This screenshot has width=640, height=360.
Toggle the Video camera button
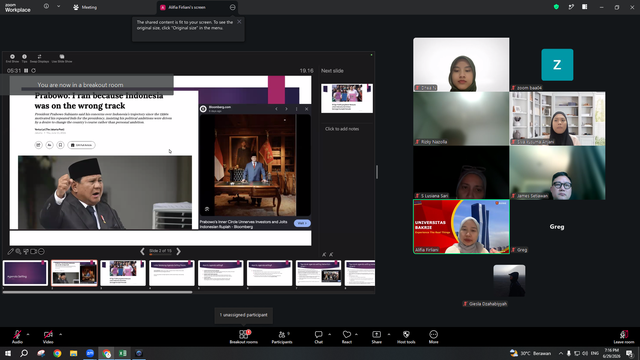click(48, 337)
